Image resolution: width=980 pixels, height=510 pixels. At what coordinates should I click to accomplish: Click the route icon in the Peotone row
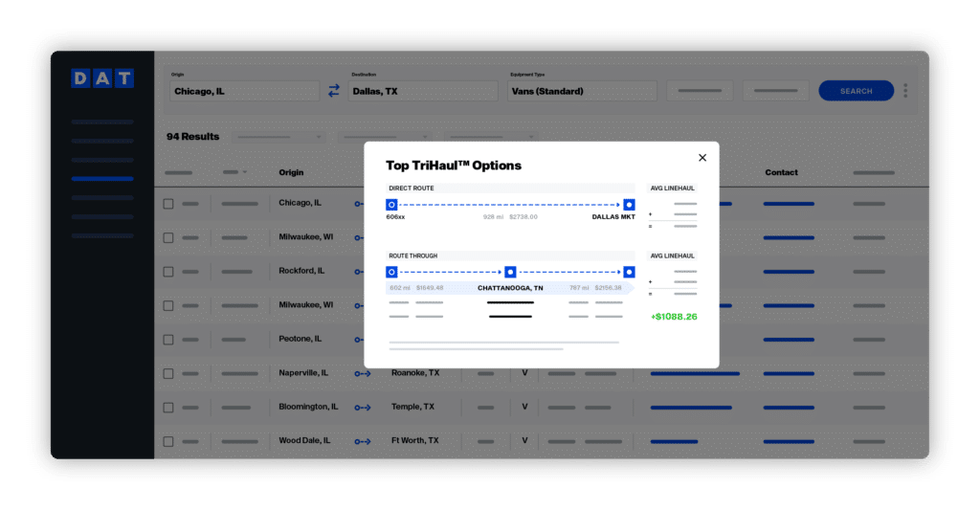pos(359,340)
